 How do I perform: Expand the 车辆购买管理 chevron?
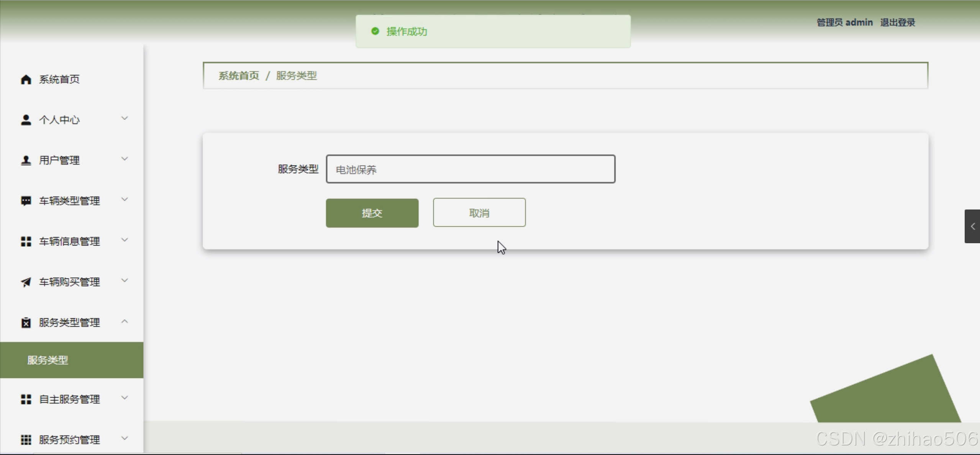coord(125,281)
